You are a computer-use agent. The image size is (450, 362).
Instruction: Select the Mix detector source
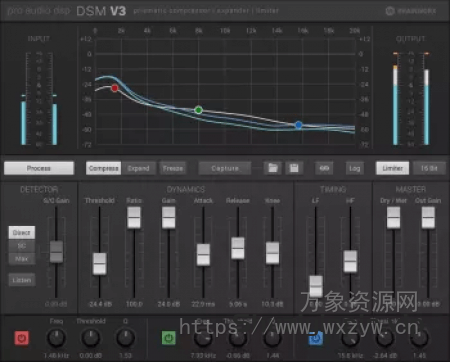pos(22,259)
